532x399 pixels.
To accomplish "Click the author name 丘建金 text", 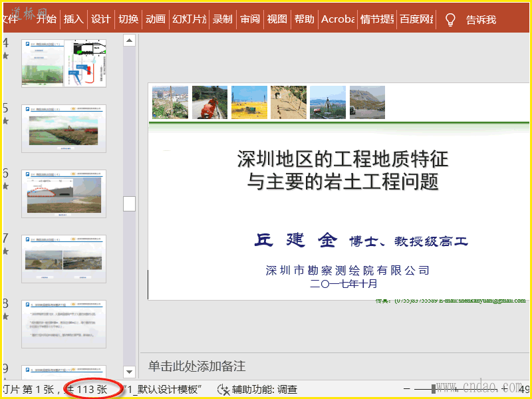I will 296,240.
